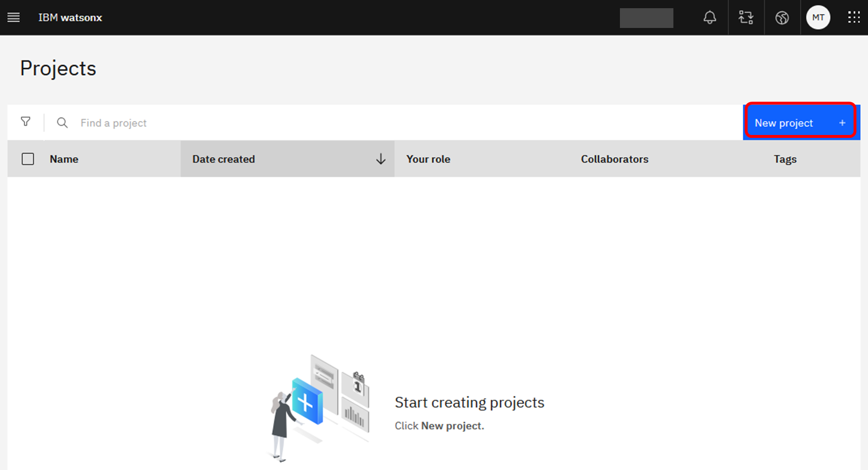
Task: Click the plus icon on New project
Action: (x=842, y=123)
